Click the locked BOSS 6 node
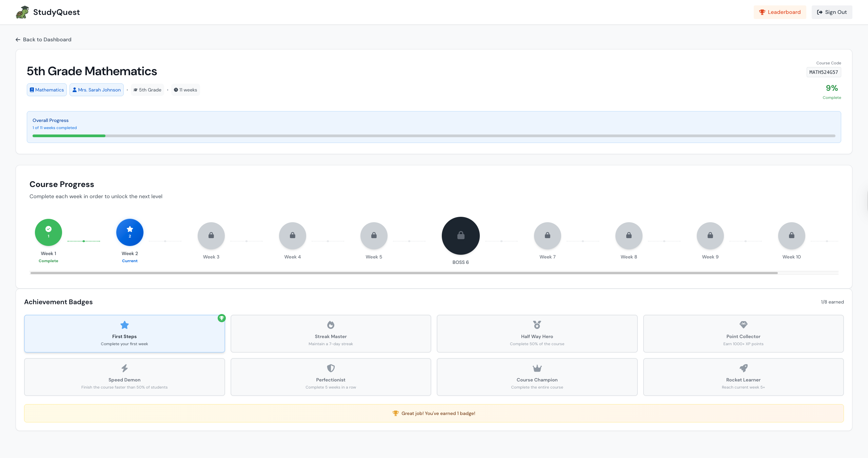The height and width of the screenshot is (458, 868). coord(460,236)
